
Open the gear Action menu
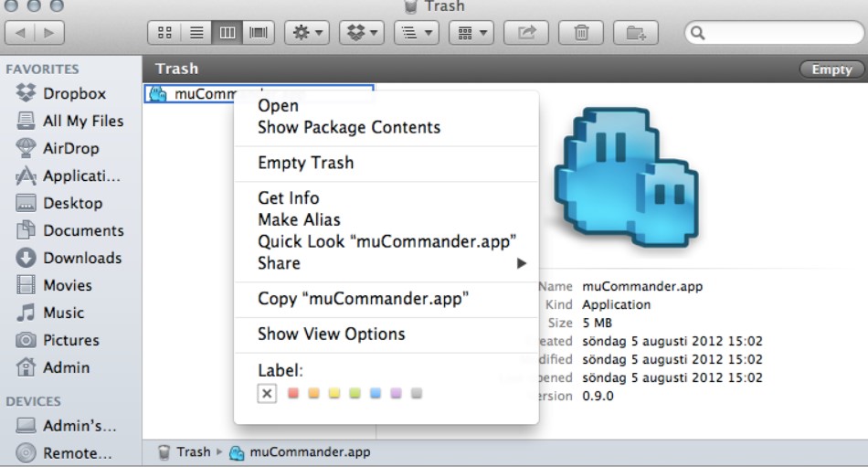[x=307, y=33]
